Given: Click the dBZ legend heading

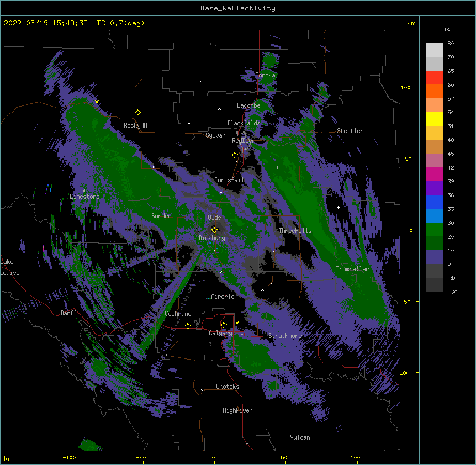Looking at the screenshot, I should (x=447, y=29).
